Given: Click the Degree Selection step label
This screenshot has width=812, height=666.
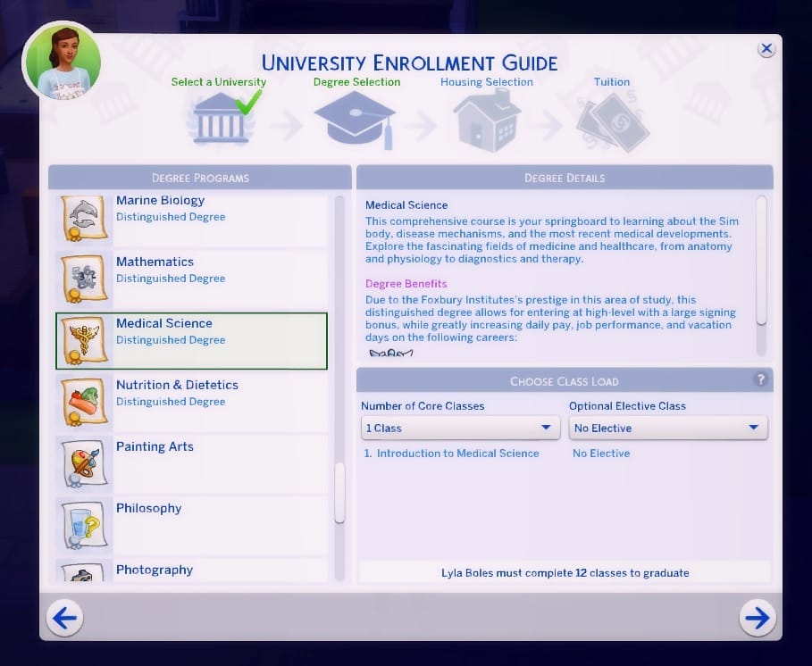Looking at the screenshot, I should [x=356, y=82].
